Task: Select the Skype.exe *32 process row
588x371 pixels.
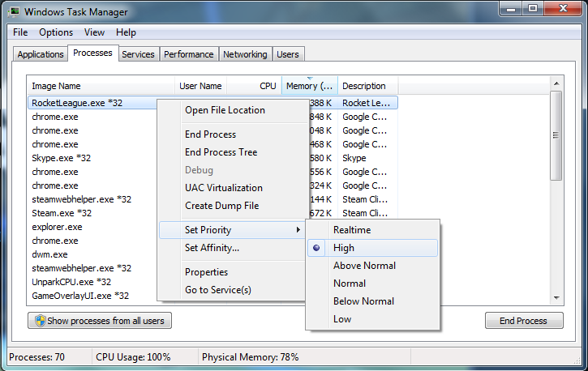Action: pos(62,158)
